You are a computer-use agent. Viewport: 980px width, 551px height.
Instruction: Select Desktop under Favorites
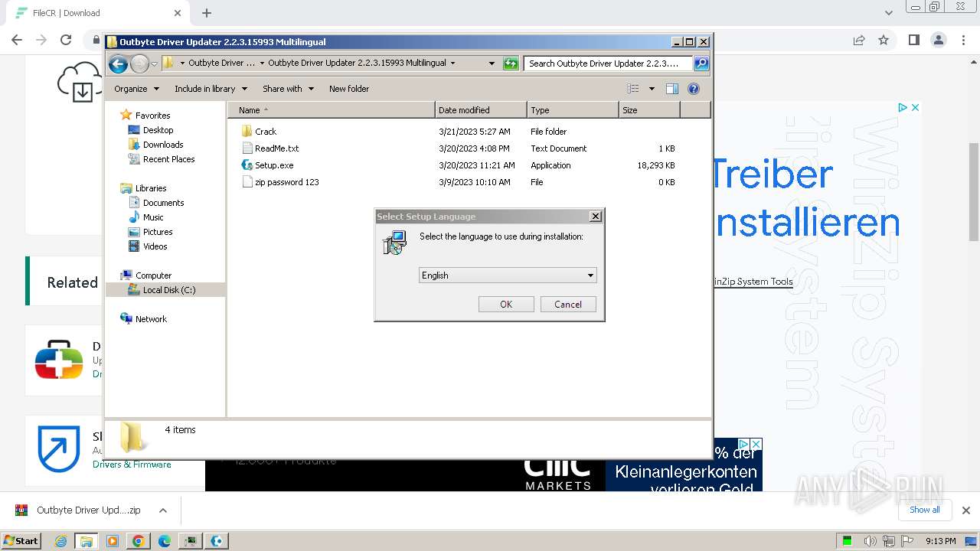(x=158, y=130)
